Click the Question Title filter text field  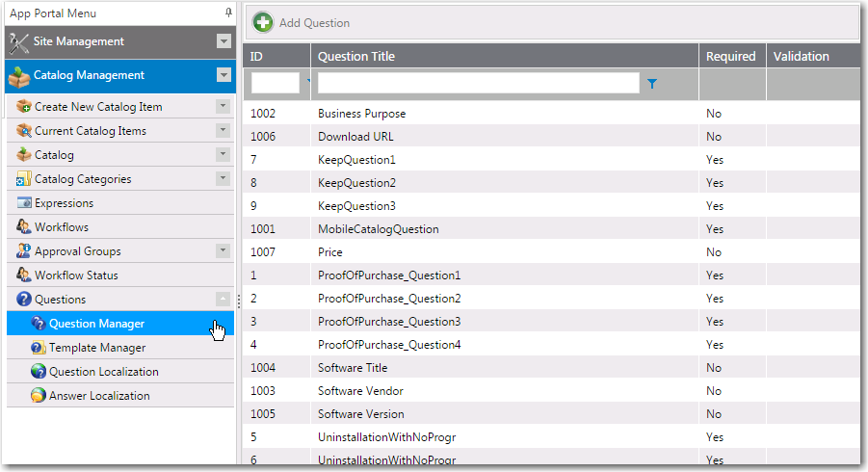[x=478, y=84]
